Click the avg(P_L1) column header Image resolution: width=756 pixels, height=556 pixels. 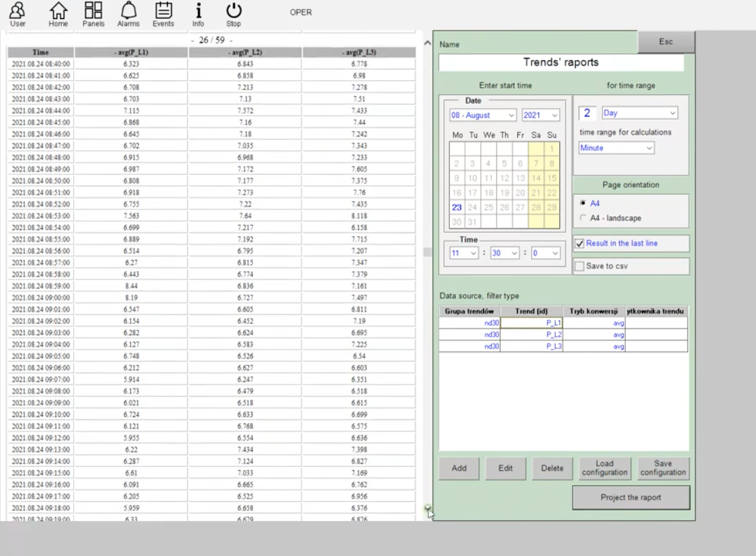click(x=131, y=53)
